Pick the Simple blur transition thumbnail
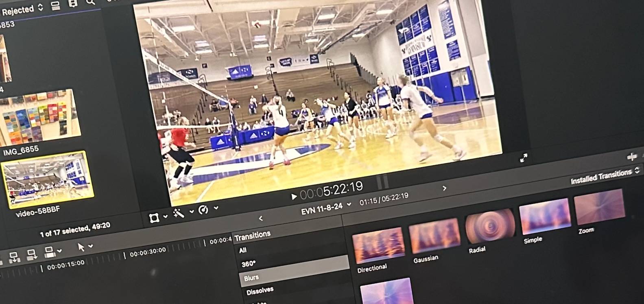The width and height of the screenshot is (644, 304). (545, 217)
